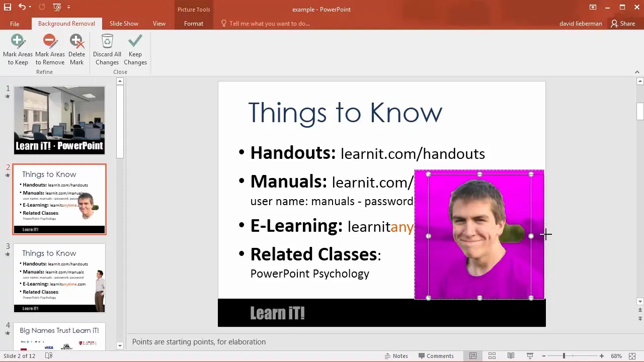Open the File menu
The width and height of the screenshot is (644, 362).
coord(15,24)
